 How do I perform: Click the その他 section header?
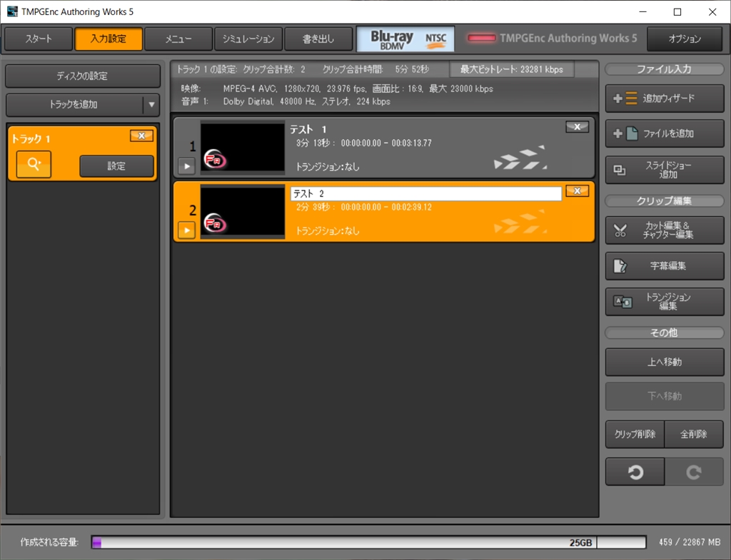[x=665, y=332]
